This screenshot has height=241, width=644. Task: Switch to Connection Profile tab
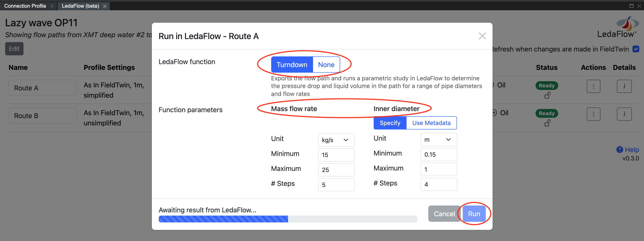[x=25, y=6]
